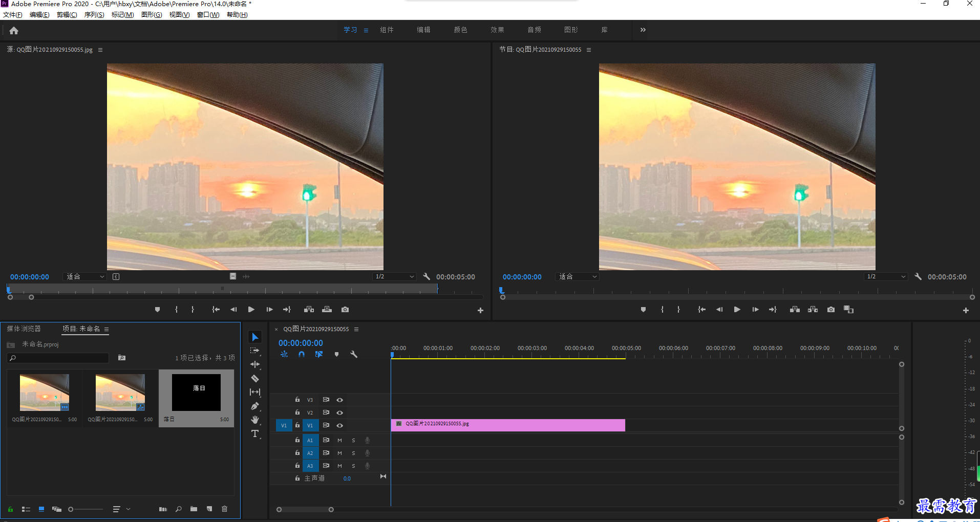Mute audio track A1
This screenshot has width=980, height=522.
339,440
